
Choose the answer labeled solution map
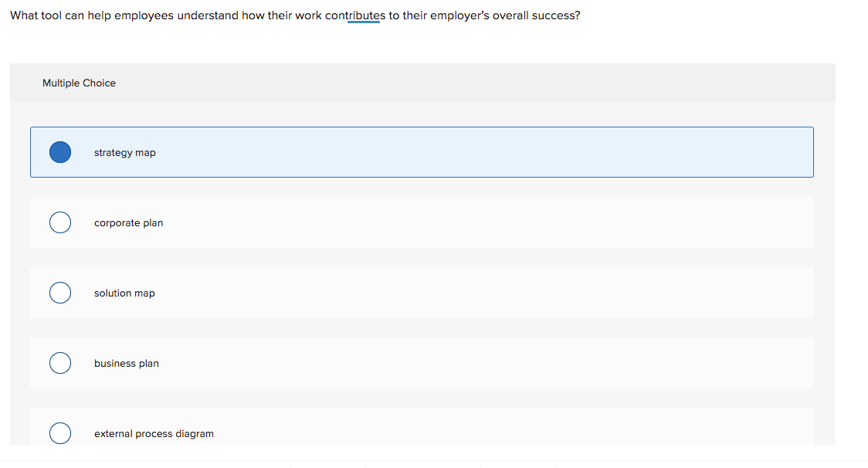[124, 293]
